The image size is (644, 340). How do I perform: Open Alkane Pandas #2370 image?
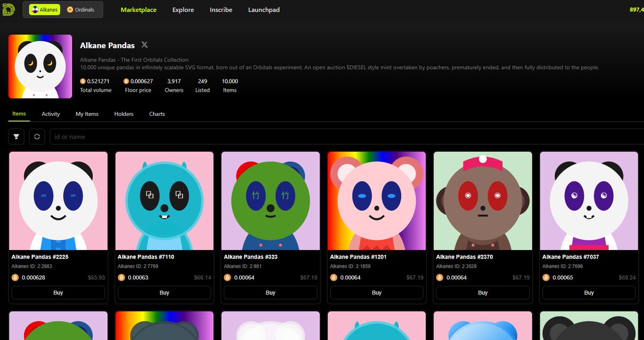483,201
